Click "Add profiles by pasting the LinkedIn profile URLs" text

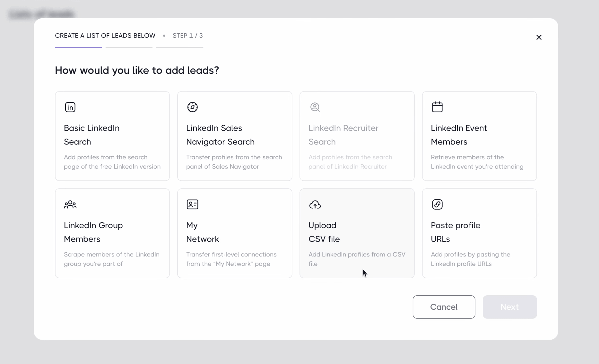[471, 259]
